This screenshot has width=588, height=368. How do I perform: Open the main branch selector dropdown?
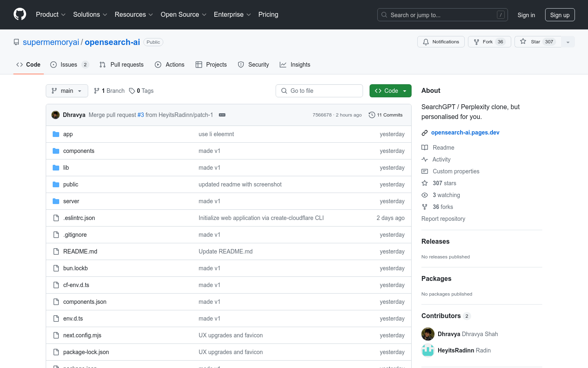67,90
